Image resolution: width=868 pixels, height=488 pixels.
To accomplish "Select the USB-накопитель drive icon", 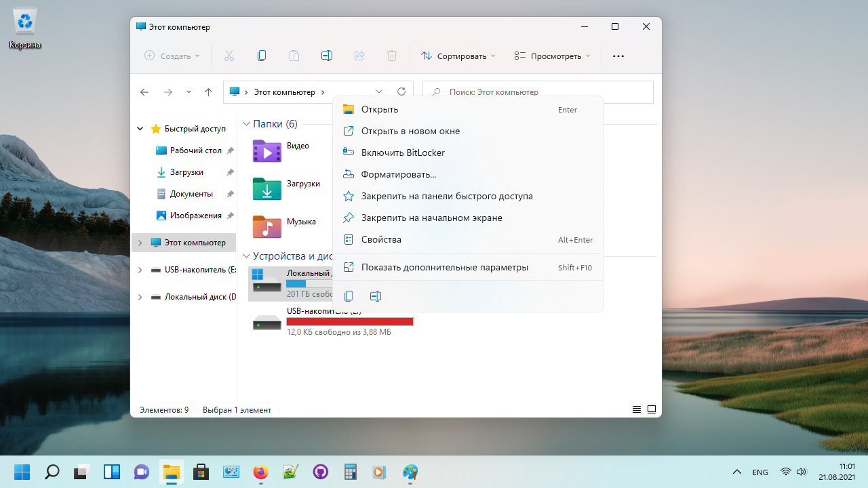I will [267, 322].
